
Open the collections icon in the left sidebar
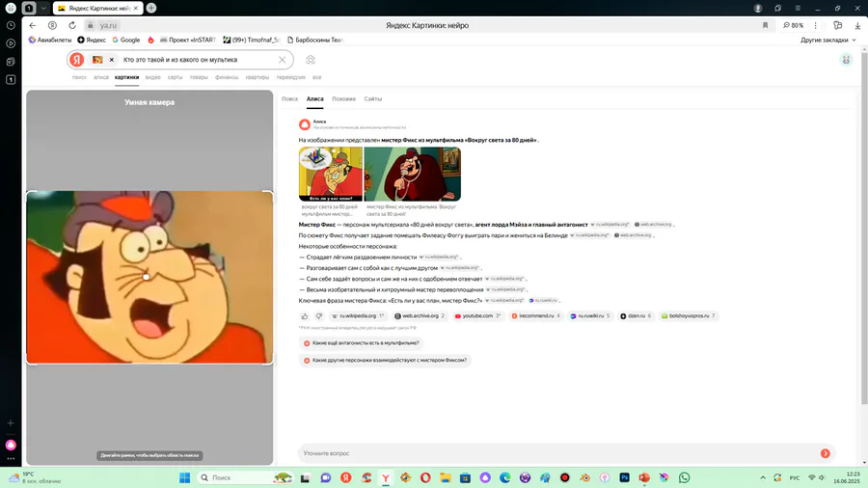11,62
